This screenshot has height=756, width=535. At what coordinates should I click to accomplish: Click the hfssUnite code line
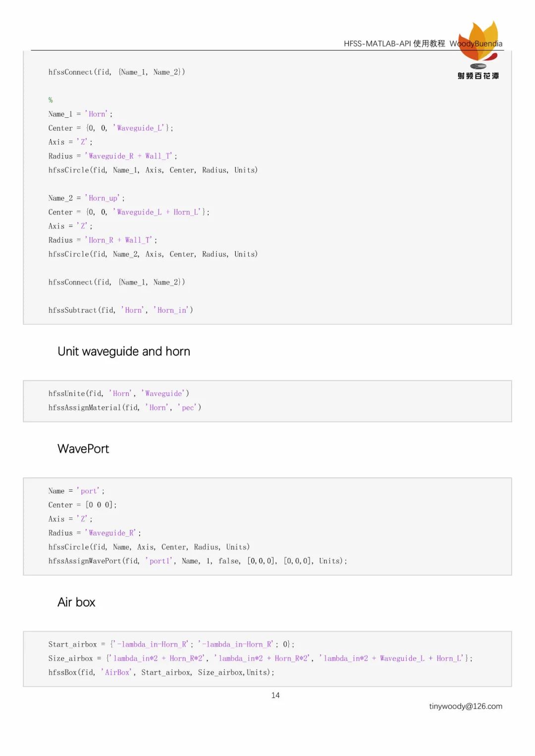(118, 394)
